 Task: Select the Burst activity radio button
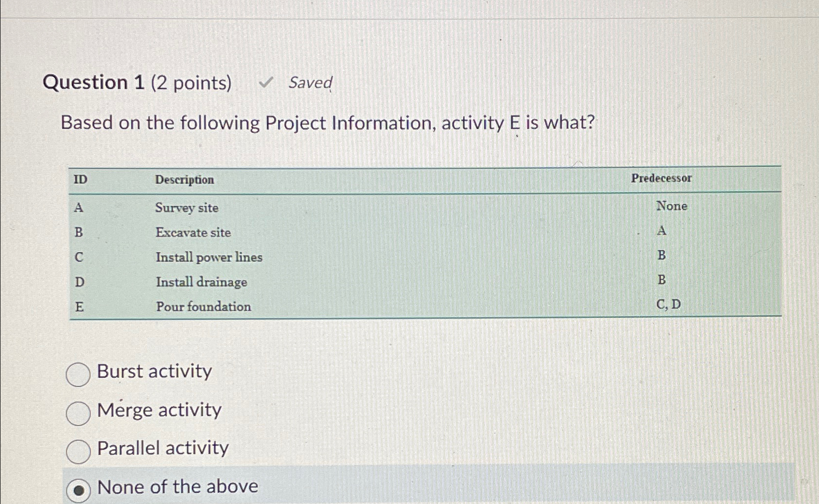(x=78, y=372)
